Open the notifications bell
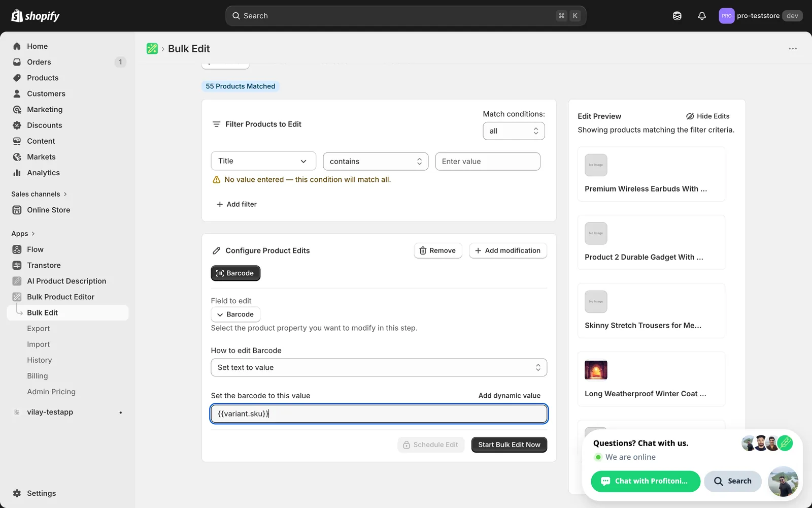 coord(702,16)
